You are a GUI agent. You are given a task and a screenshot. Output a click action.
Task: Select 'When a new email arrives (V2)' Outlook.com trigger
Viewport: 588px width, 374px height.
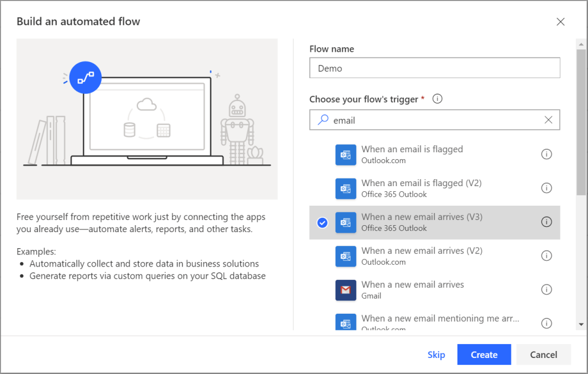421,256
